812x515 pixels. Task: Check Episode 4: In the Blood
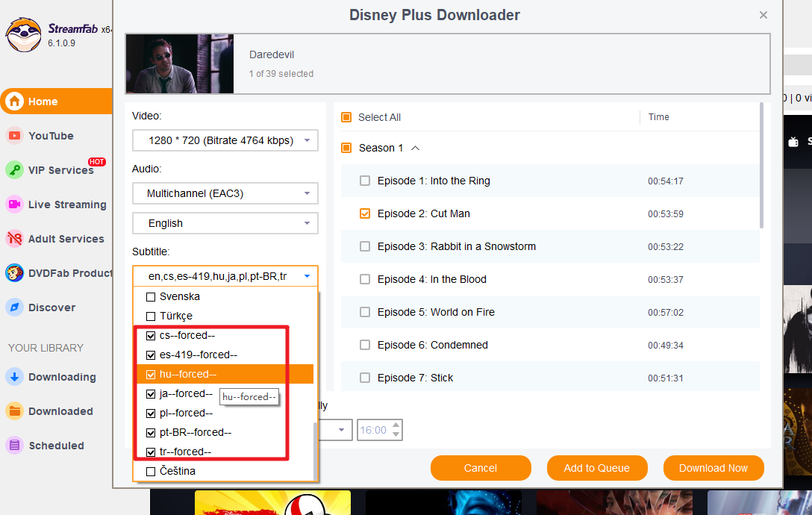[x=365, y=279]
